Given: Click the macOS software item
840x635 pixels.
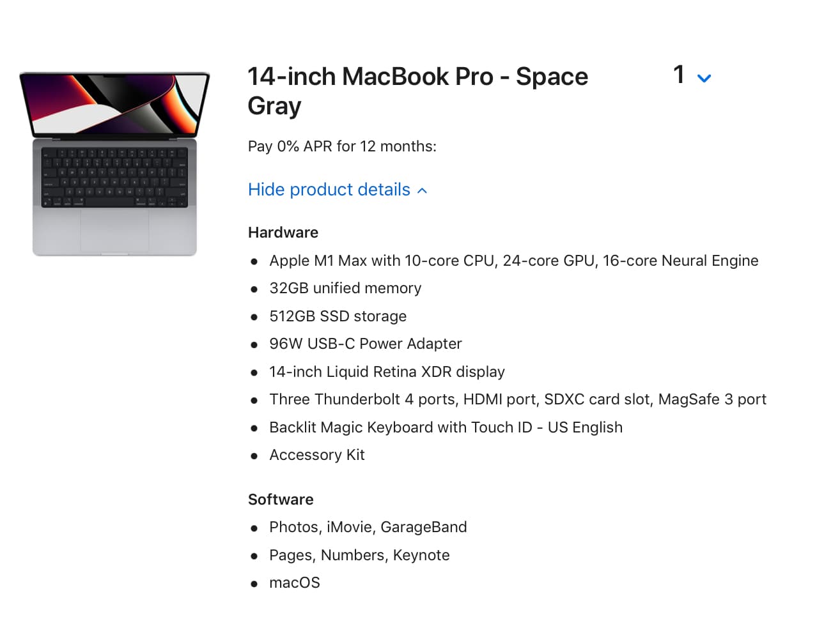Looking at the screenshot, I should [x=294, y=583].
